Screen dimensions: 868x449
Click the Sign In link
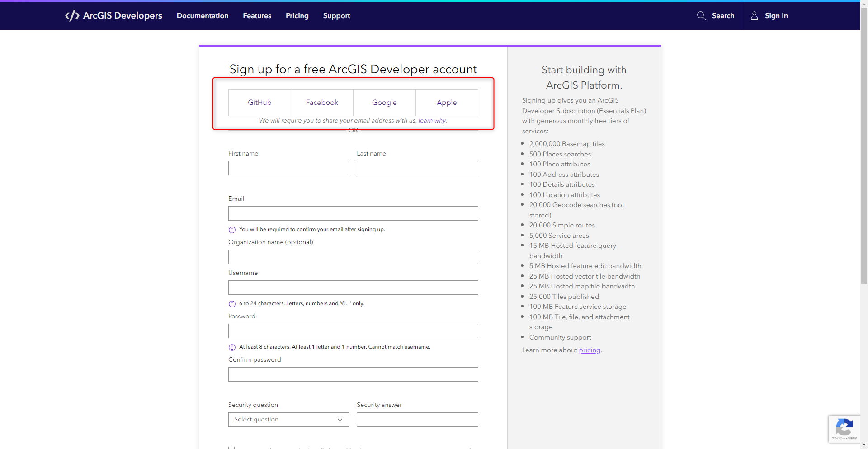point(776,16)
